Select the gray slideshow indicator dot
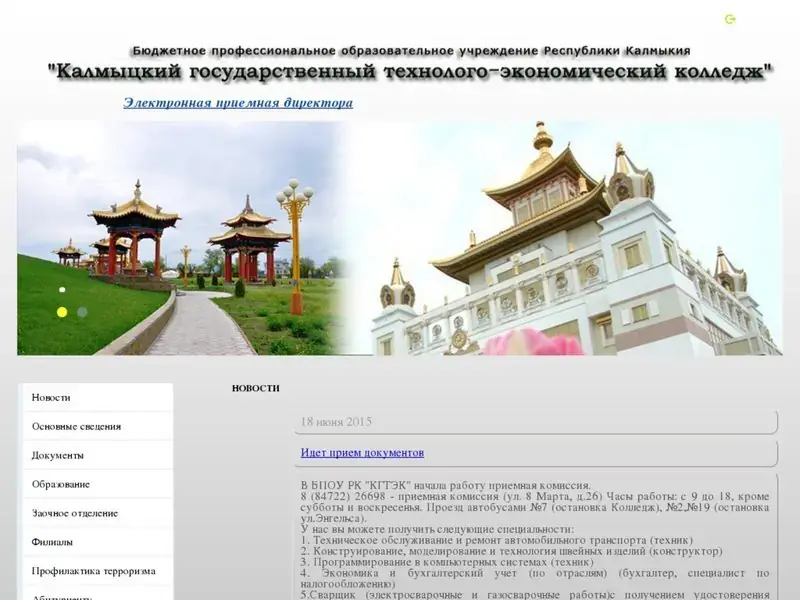 pyautogui.click(x=82, y=312)
